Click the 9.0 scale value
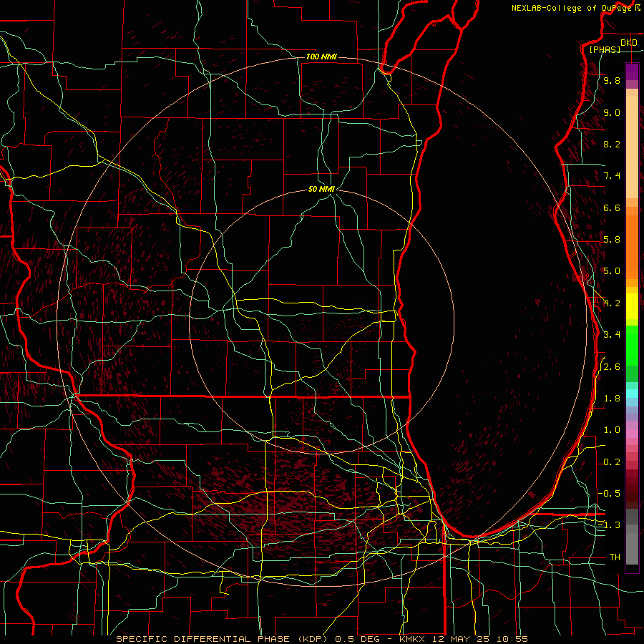 (612, 112)
